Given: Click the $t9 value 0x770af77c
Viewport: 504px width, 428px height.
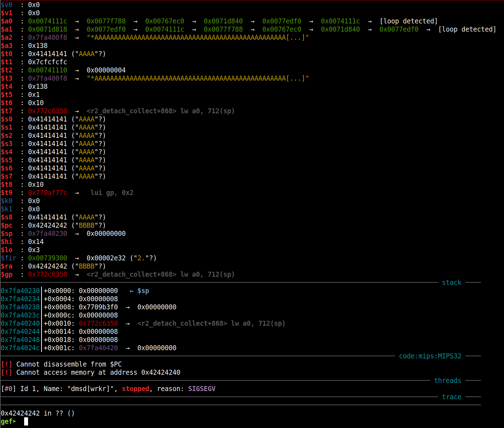Looking at the screenshot, I should [x=48, y=193].
